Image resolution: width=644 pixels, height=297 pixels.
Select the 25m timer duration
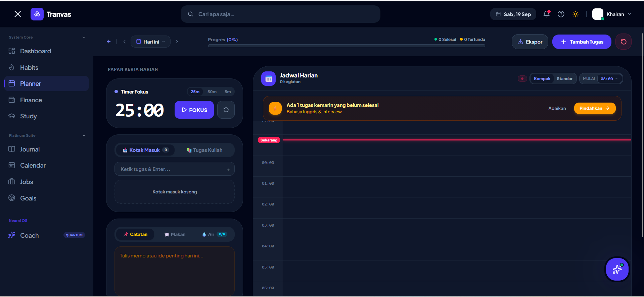[x=195, y=92]
